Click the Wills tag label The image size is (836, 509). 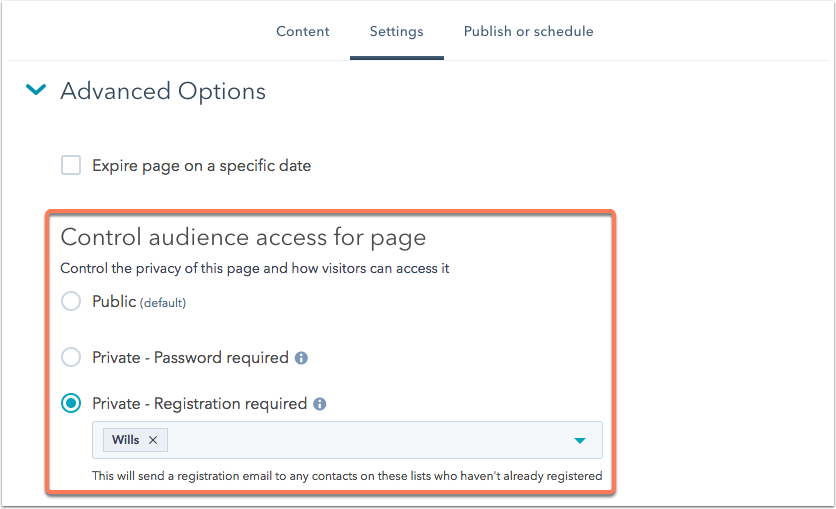pyautogui.click(x=126, y=440)
